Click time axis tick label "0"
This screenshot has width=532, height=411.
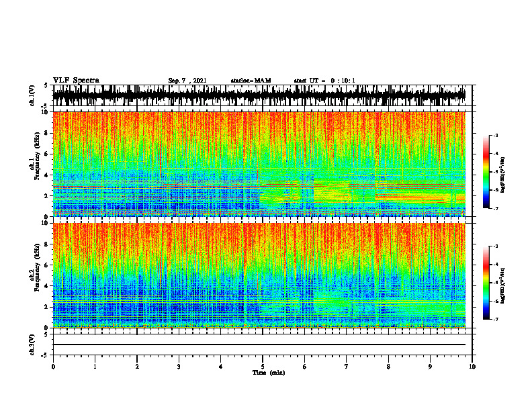click(53, 367)
